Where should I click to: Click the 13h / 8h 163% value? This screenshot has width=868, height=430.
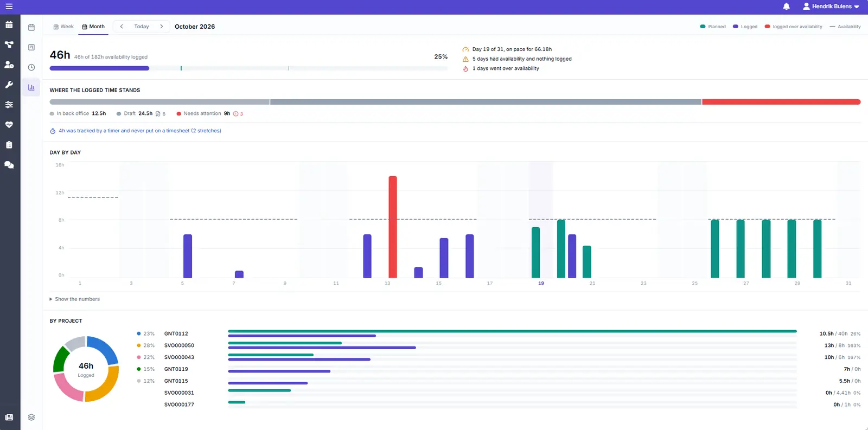(x=842, y=346)
